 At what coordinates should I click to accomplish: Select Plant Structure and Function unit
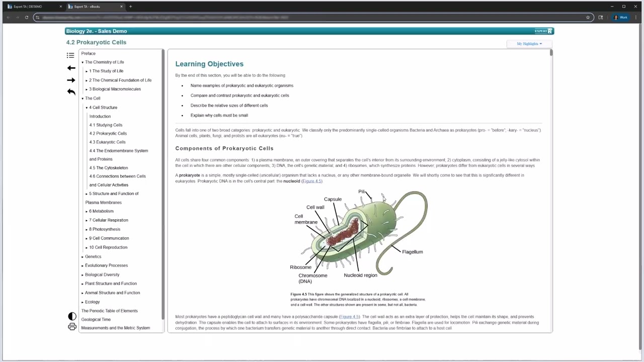[x=111, y=284]
